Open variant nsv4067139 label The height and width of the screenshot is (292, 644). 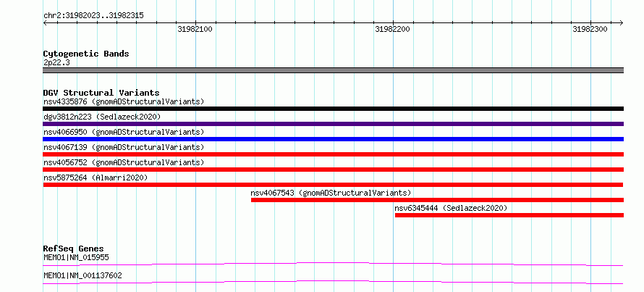(124, 147)
